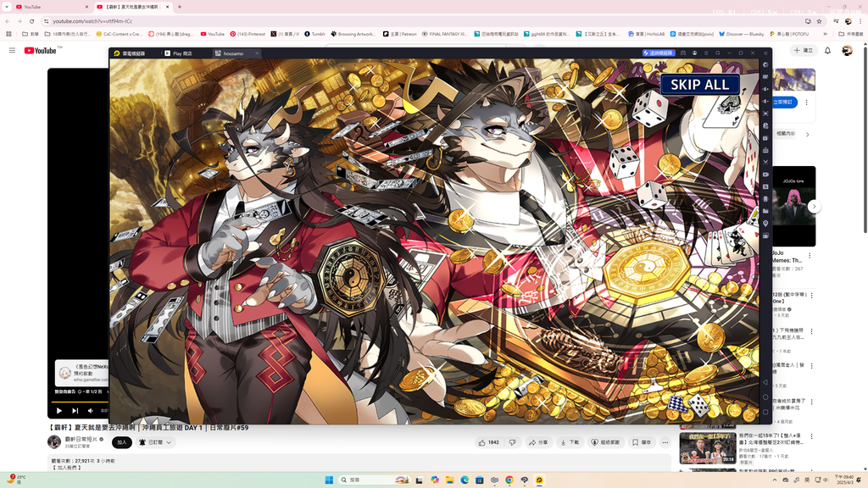
Task: Like the video showing 1842 likes
Action: [489, 442]
